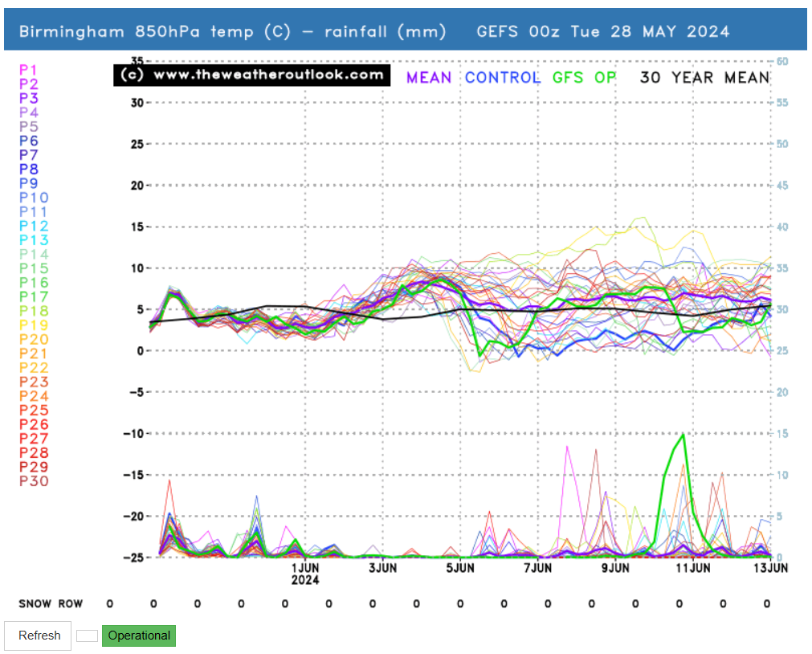Highlight the P8 member label
Image resolution: width=812 pixels, height=654 pixels.
click(28, 169)
